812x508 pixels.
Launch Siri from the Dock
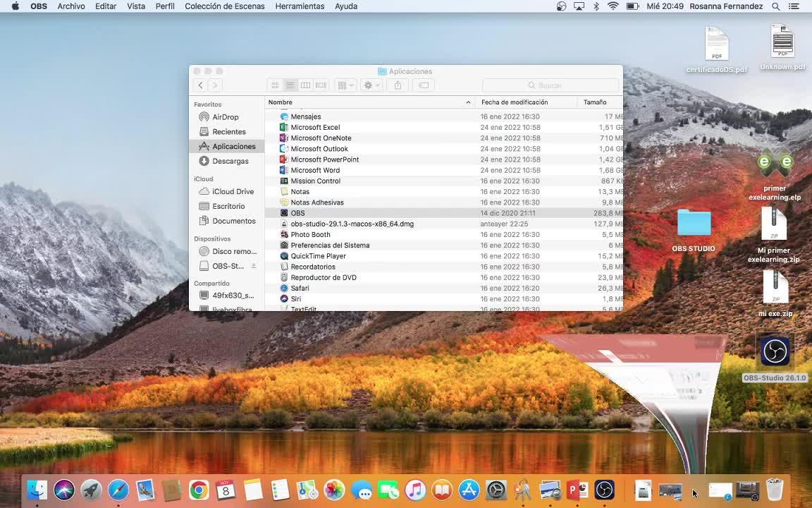(64, 490)
